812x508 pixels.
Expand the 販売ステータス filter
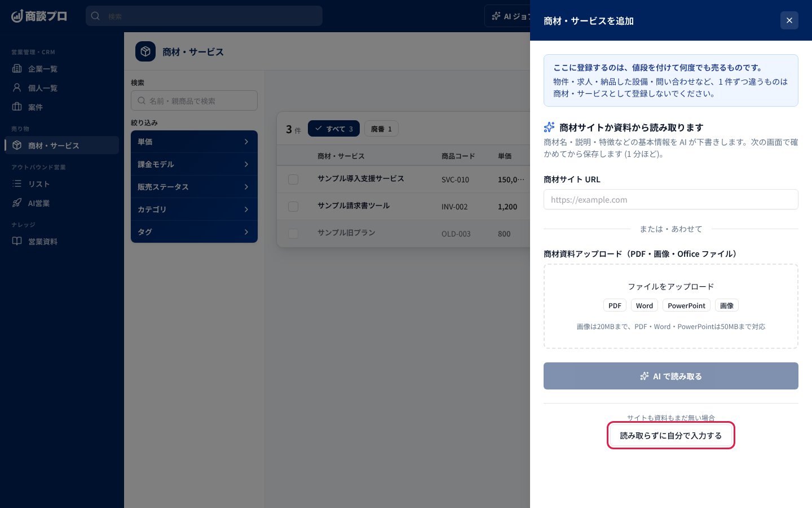[x=194, y=187]
